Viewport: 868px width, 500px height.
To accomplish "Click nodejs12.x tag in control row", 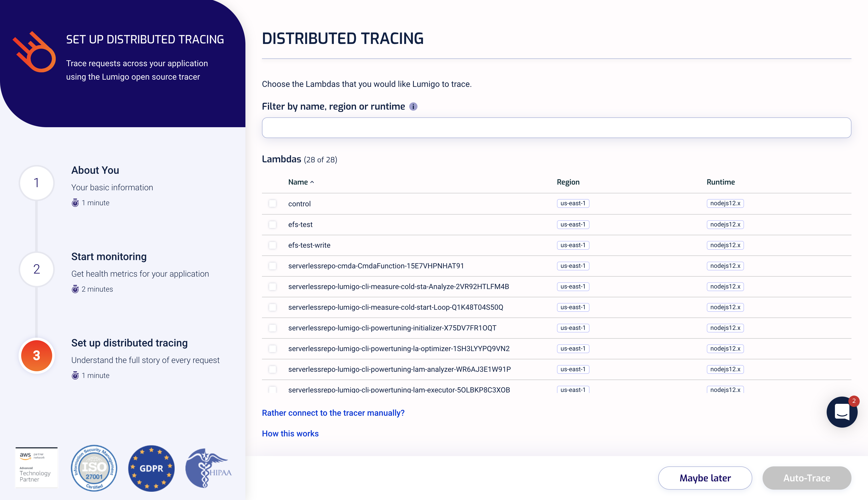I will [725, 203].
